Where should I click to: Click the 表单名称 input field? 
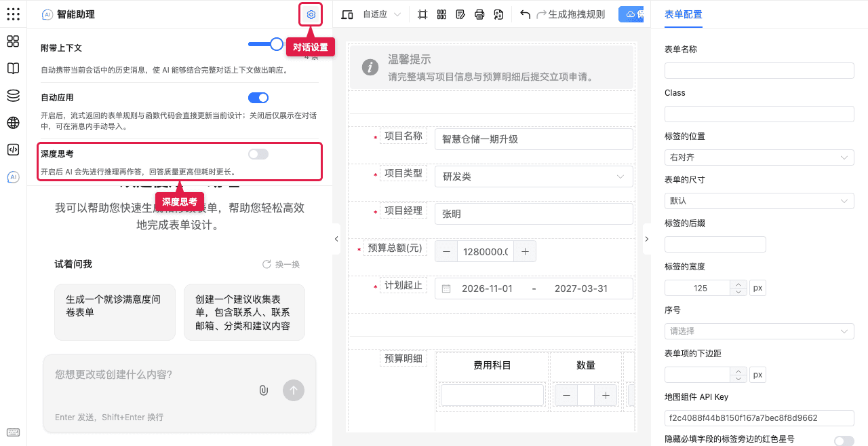[759, 71]
